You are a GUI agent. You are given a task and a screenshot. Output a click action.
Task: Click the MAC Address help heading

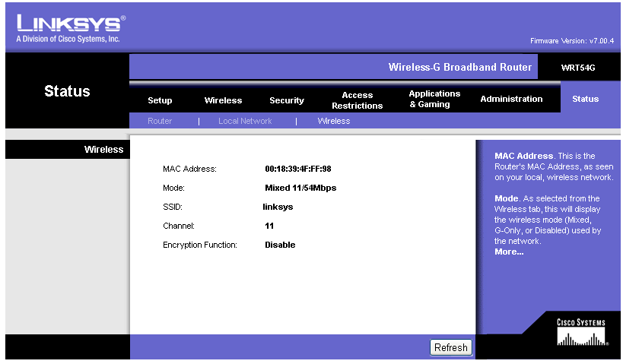coord(523,156)
